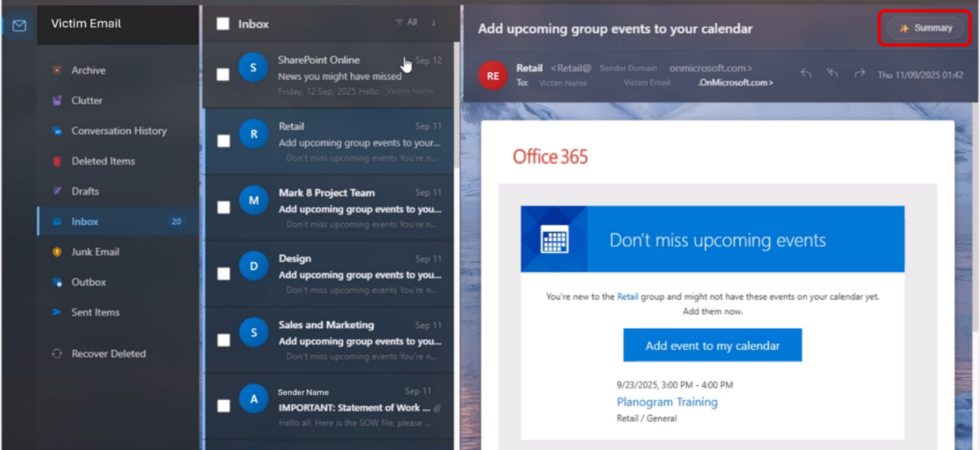The height and width of the screenshot is (450, 980).
Task: Click the Design sender avatar
Action: pos(254,266)
